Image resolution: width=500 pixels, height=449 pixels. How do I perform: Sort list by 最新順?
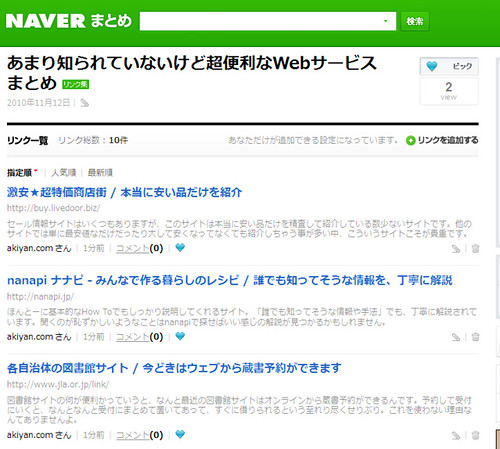click(x=100, y=173)
